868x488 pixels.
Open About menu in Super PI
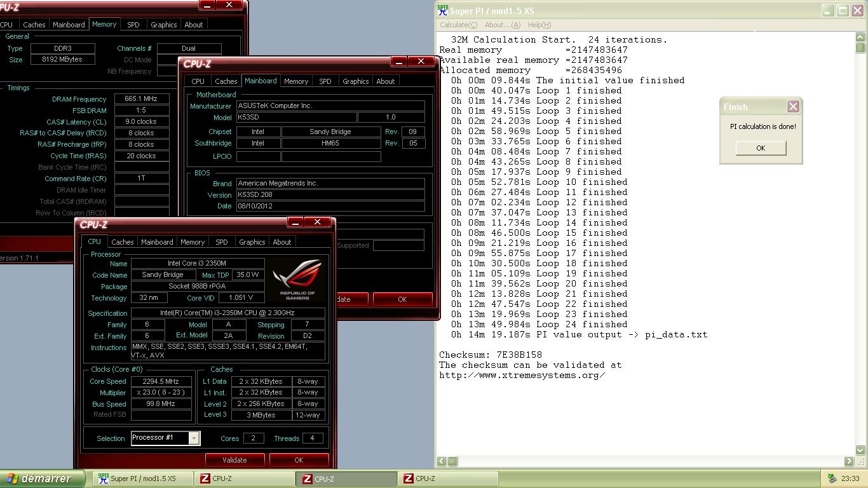(502, 25)
